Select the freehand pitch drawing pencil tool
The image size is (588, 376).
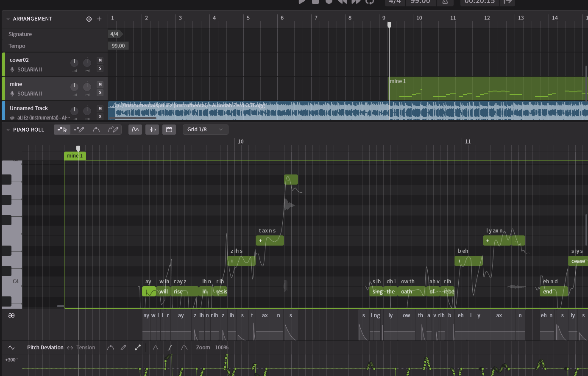click(113, 130)
